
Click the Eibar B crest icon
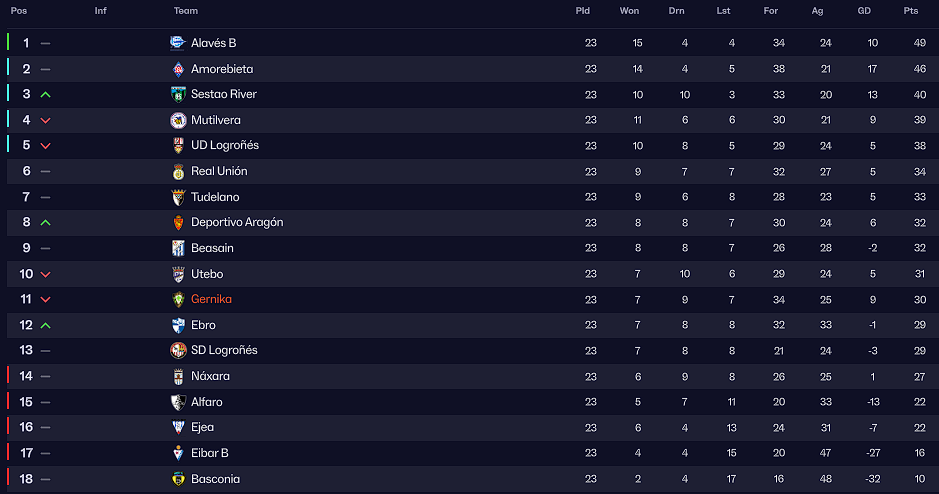pos(178,453)
